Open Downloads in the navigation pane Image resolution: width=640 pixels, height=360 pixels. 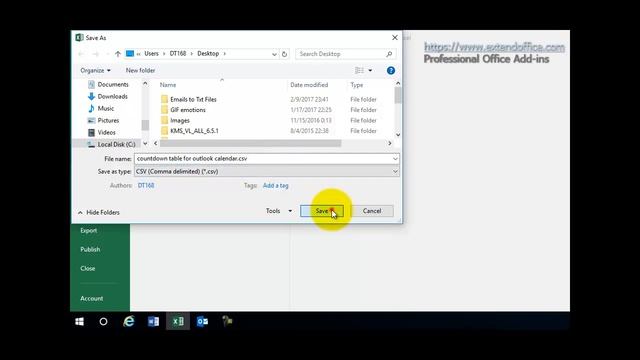click(x=108, y=96)
